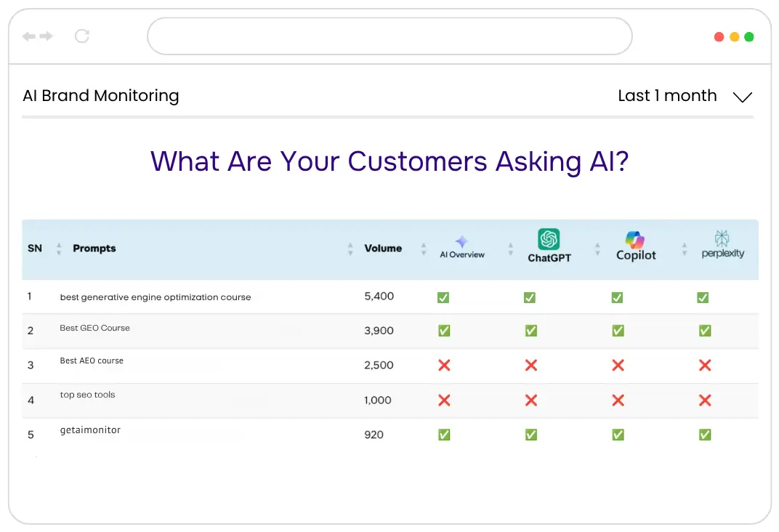779x532 pixels.
Task: Click the green window dot
Action: click(749, 37)
